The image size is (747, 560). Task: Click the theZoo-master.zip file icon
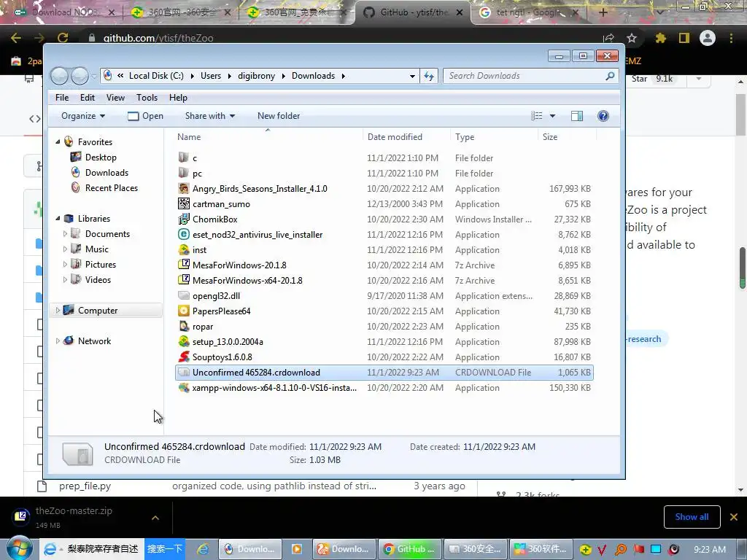point(20,516)
